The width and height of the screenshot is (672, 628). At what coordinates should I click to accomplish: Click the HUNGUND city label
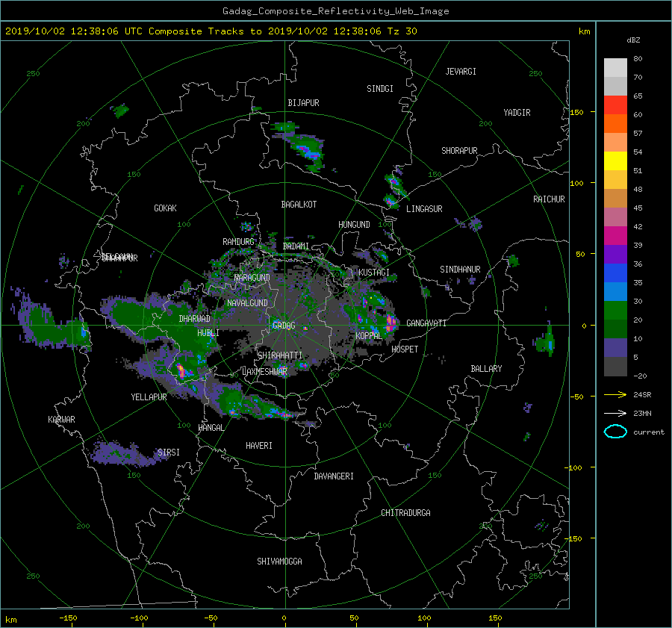(354, 224)
